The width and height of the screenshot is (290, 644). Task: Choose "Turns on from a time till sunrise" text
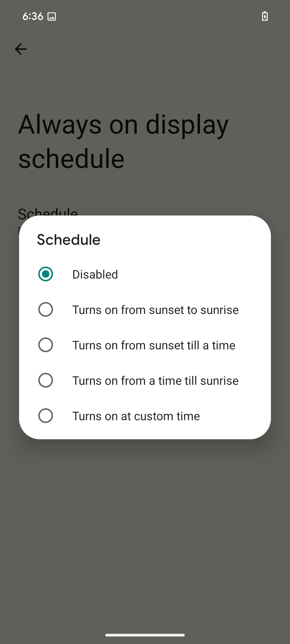click(x=155, y=381)
